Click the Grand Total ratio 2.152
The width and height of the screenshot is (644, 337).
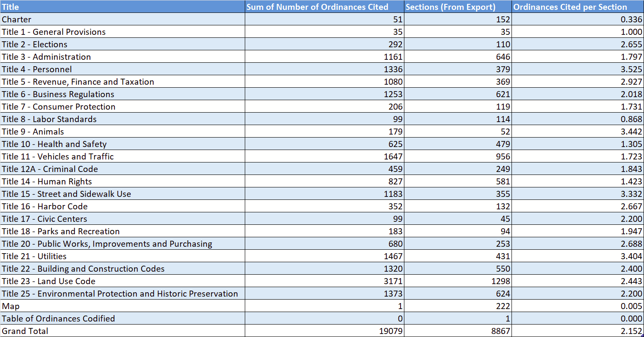(x=578, y=331)
